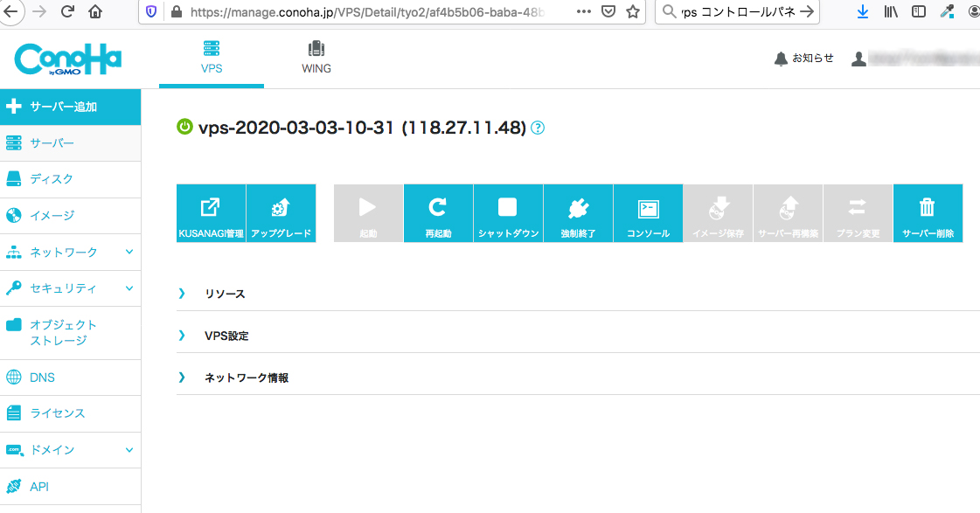Image resolution: width=980 pixels, height=513 pixels.
Task: Open お知らせ notifications bell
Action: pos(803,58)
